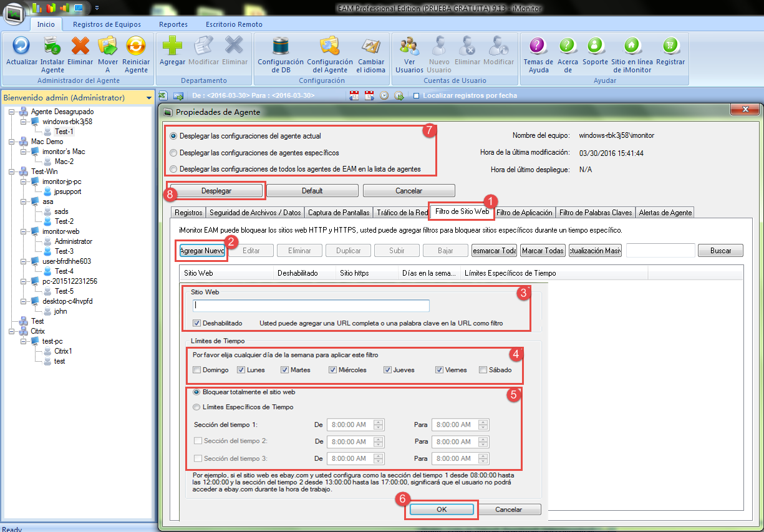
Task: Click inside the Sitio Web URL field
Action: tap(310, 306)
